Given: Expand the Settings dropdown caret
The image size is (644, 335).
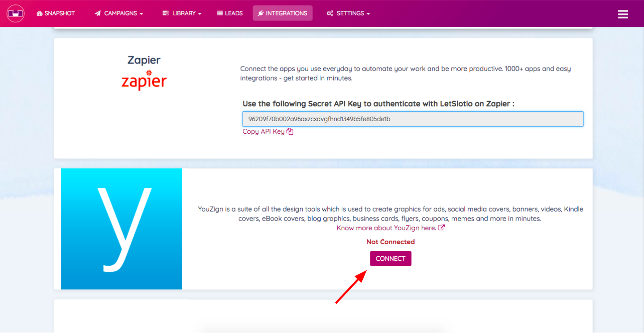Looking at the screenshot, I should (x=368, y=14).
